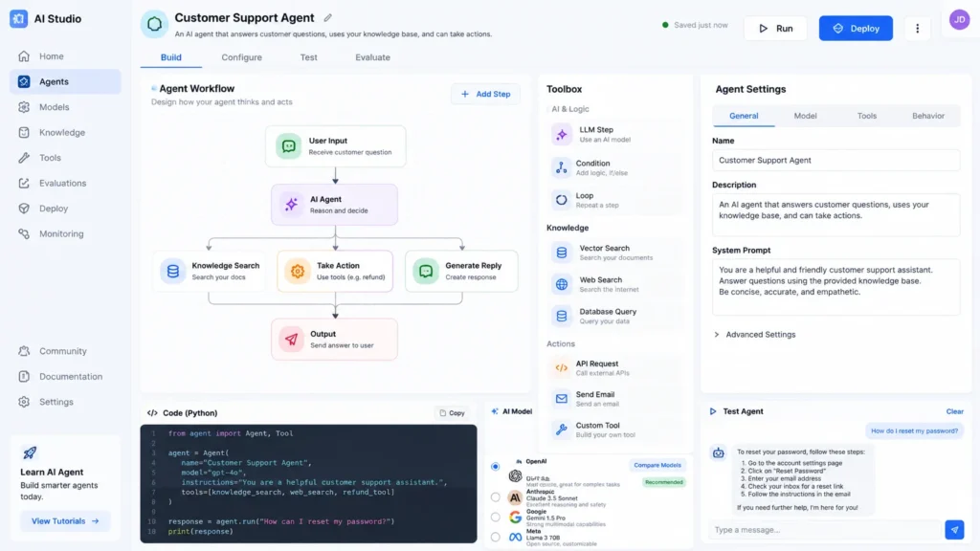Select the Meta Llama 3 70B radio button
The image size is (980, 551).
point(496,537)
